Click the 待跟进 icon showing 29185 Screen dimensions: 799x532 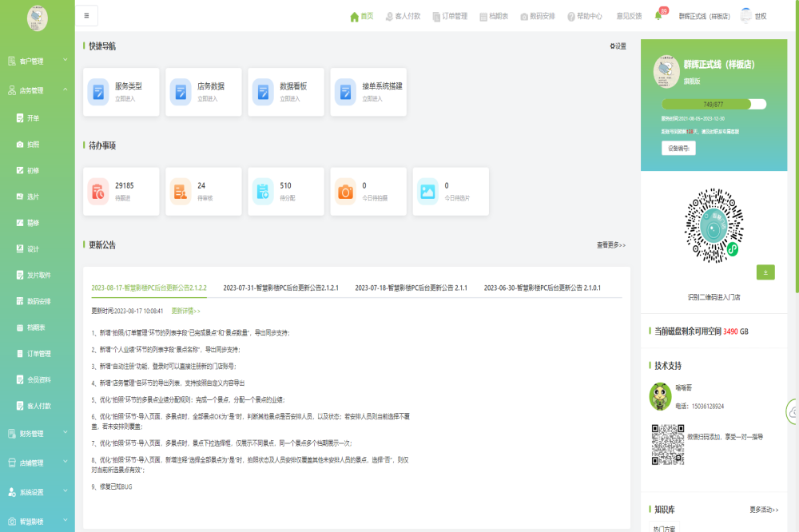98,191
